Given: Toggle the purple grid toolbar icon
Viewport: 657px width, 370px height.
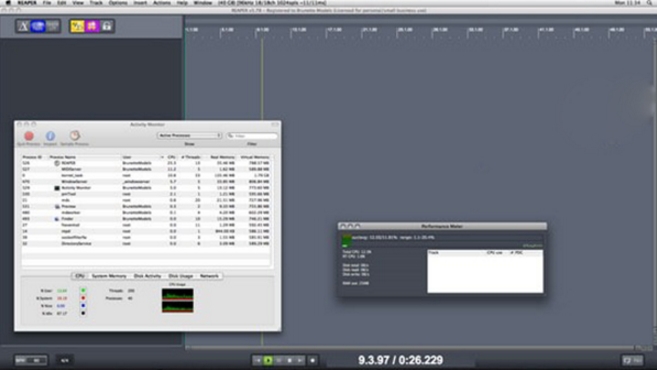Looking at the screenshot, I should [92, 26].
